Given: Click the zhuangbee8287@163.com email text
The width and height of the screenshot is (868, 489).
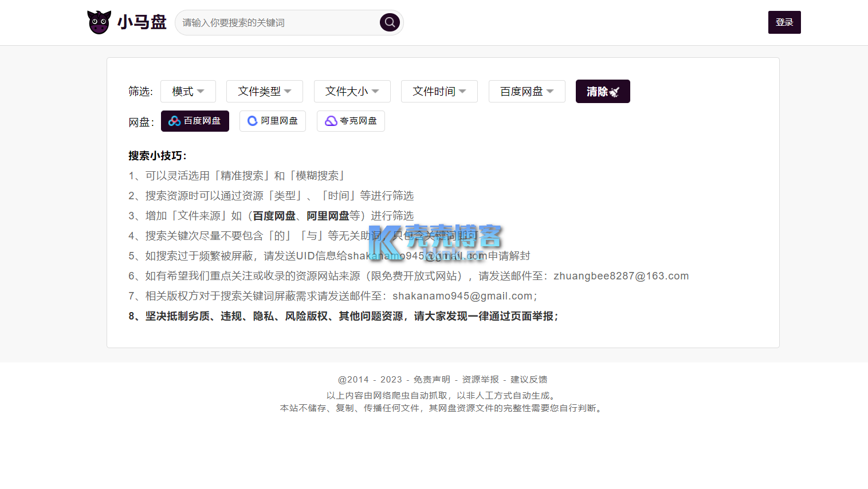Looking at the screenshot, I should point(621,276).
